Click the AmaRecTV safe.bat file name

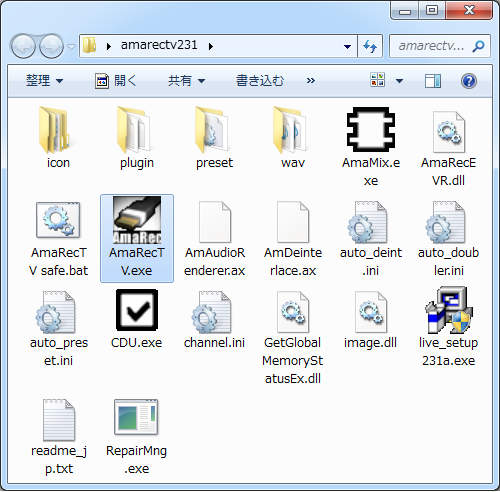[x=59, y=262]
